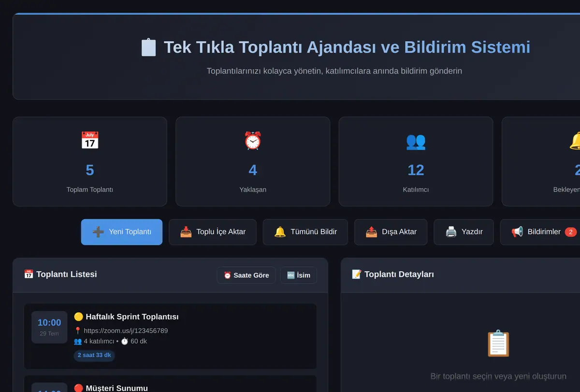580x392 pixels.
Task: Select the Müşteri Sunumu meeting
Action: (170, 384)
